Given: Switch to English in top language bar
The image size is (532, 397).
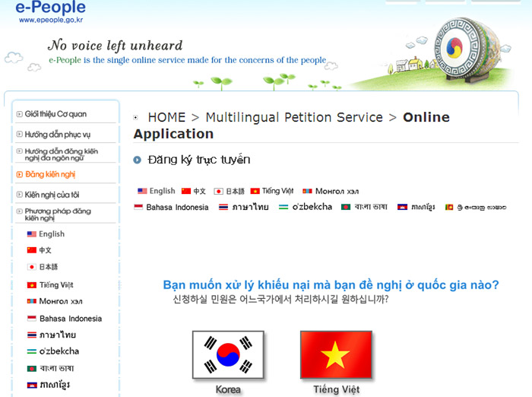Looking at the screenshot, I should (162, 191).
